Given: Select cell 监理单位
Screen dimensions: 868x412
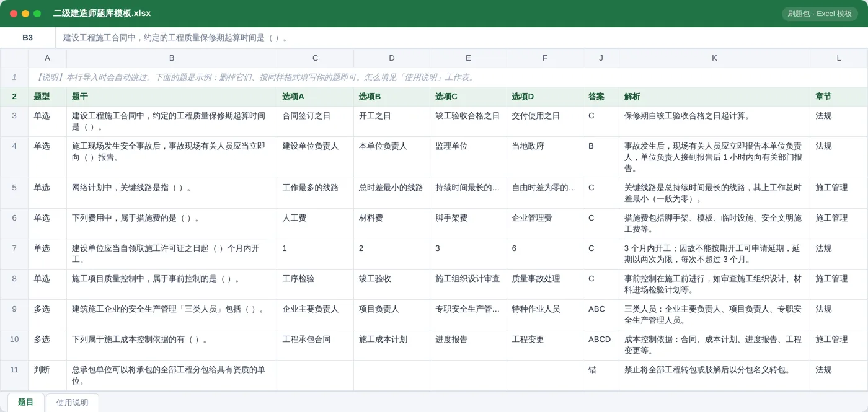Looking at the screenshot, I should coord(468,157).
